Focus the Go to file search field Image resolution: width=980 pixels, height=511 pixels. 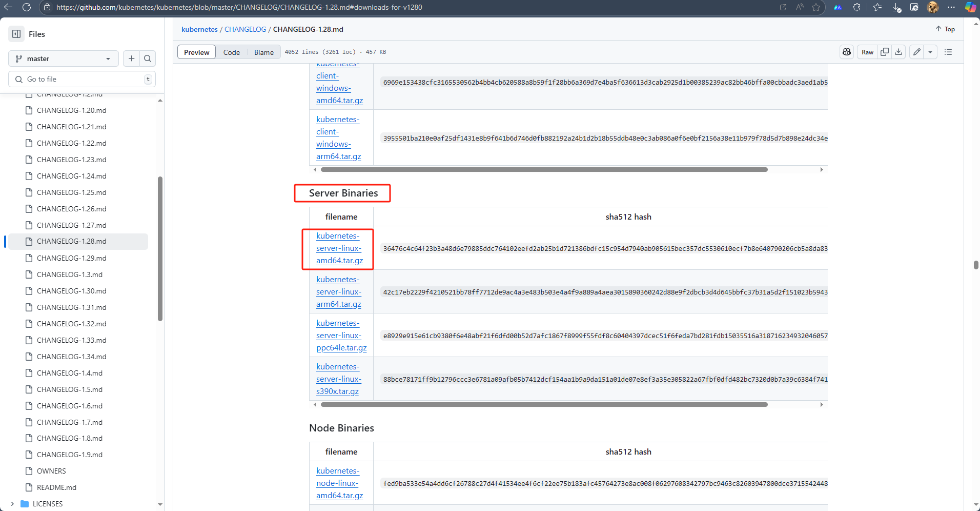point(82,79)
